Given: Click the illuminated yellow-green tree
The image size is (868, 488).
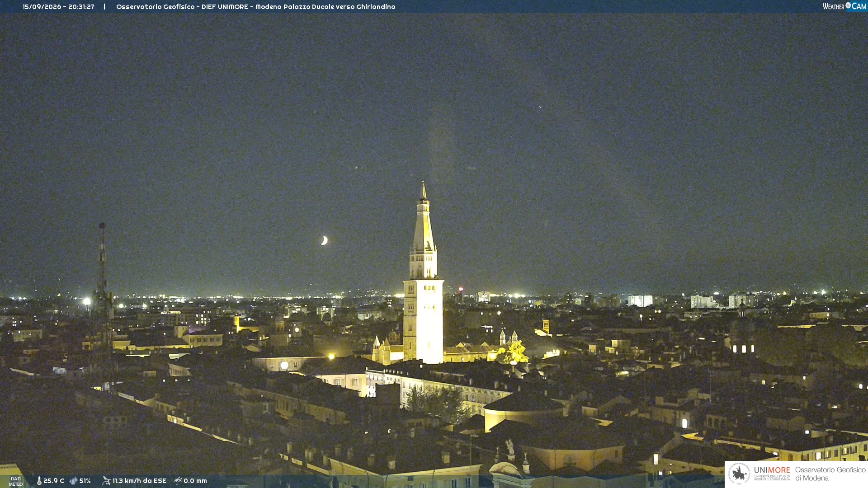Looking at the screenshot, I should pyautogui.click(x=514, y=352).
